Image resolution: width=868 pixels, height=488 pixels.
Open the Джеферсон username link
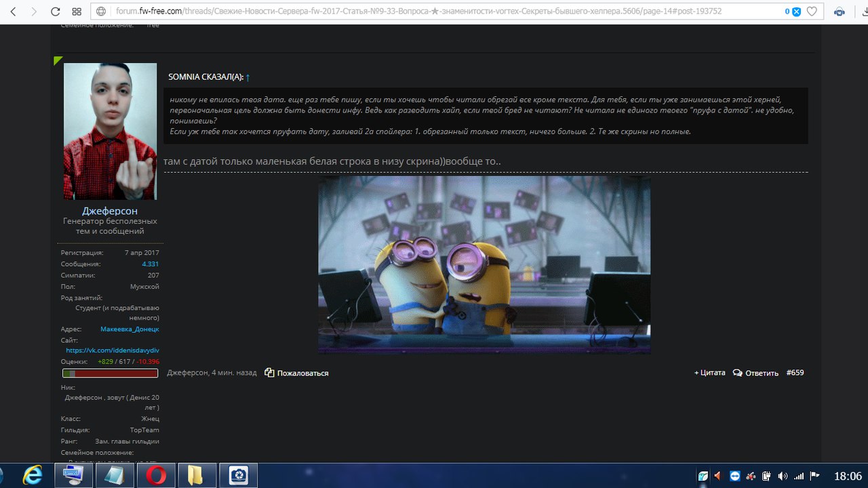pos(110,211)
